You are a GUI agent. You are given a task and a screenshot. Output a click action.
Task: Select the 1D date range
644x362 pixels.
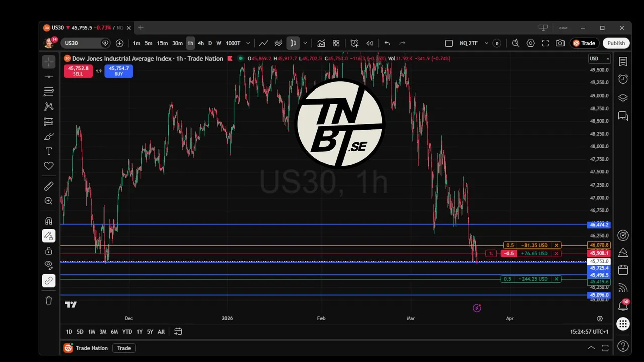[69, 332]
